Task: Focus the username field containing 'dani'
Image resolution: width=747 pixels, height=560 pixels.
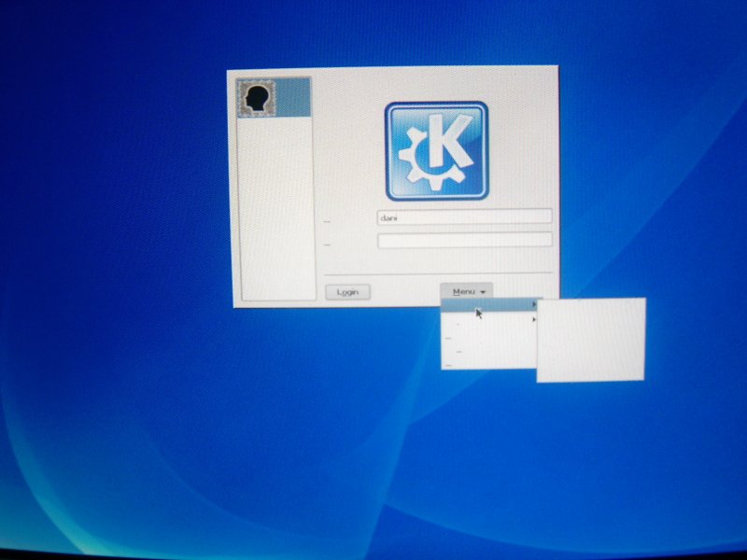Action: (464, 217)
